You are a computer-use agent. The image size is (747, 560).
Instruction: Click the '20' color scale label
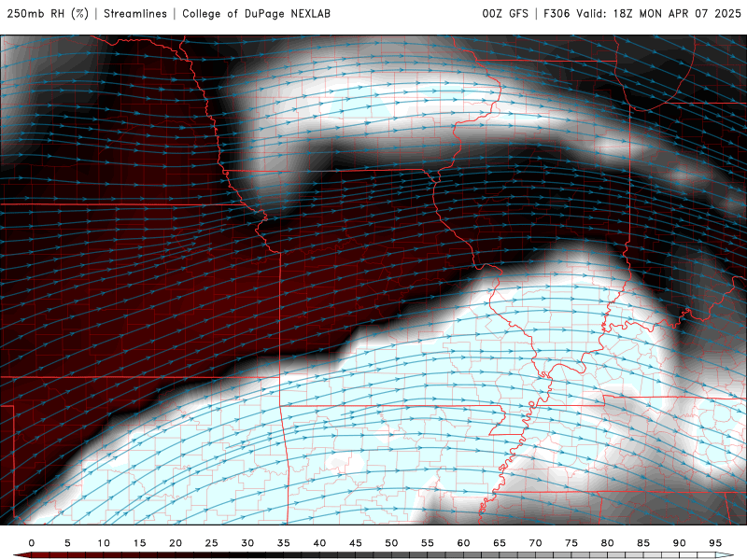pos(176,543)
